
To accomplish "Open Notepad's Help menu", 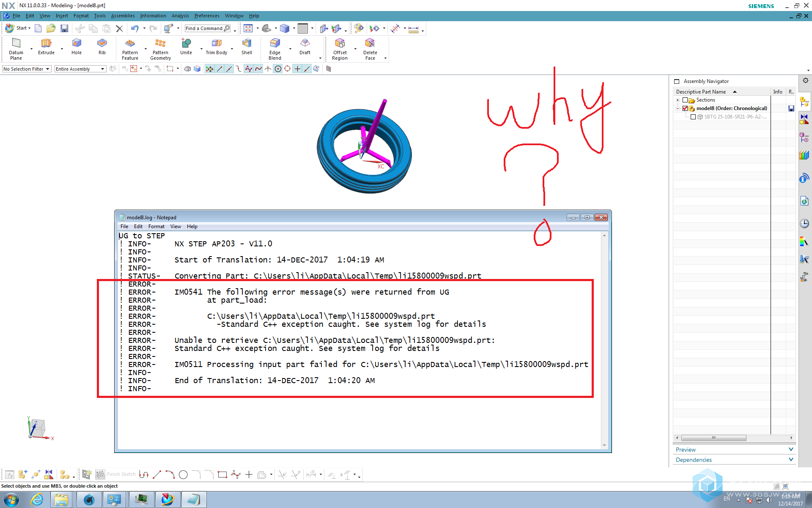I will click(192, 226).
